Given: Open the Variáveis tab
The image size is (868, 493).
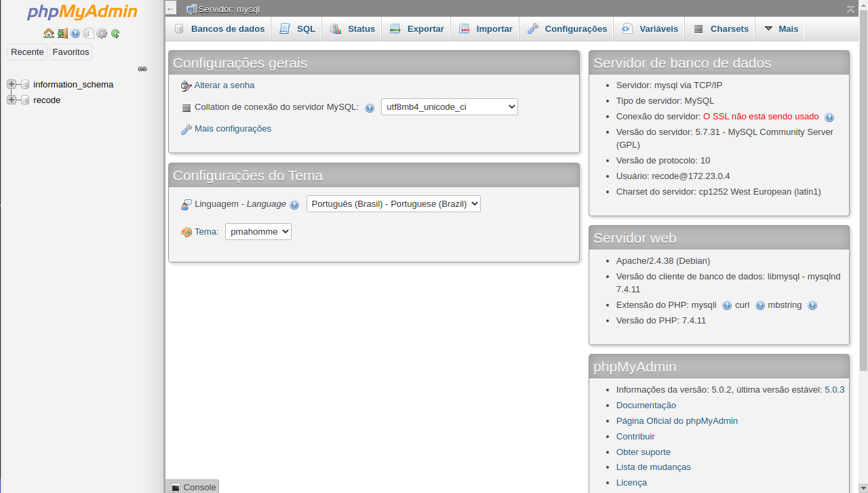Looking at the screenshot, I should [x=649, y=29].
